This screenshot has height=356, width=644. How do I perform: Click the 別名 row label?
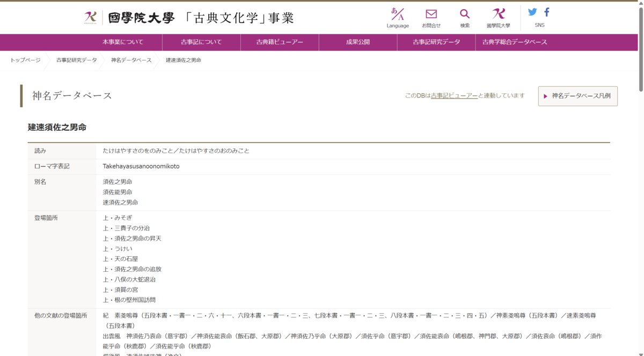click(x=40, y=182)
